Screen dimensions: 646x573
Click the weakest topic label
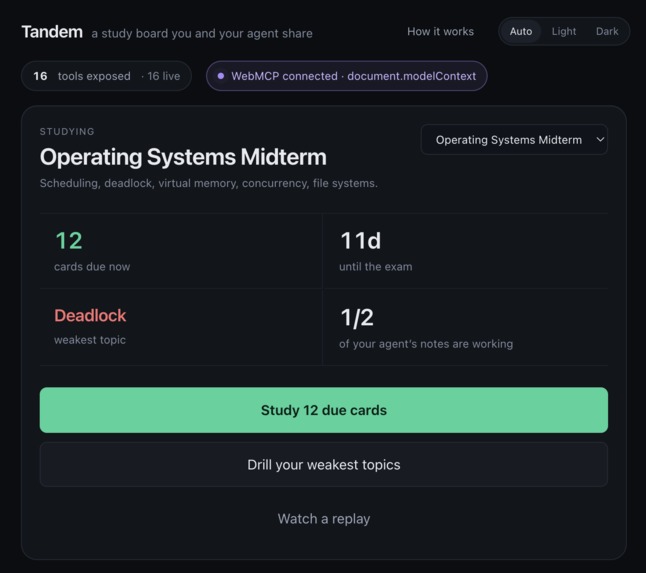pos(90,340)
